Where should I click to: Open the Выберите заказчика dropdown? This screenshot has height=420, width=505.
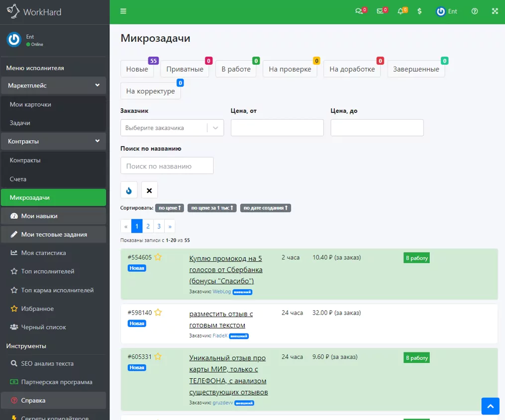tap(172, 128)
